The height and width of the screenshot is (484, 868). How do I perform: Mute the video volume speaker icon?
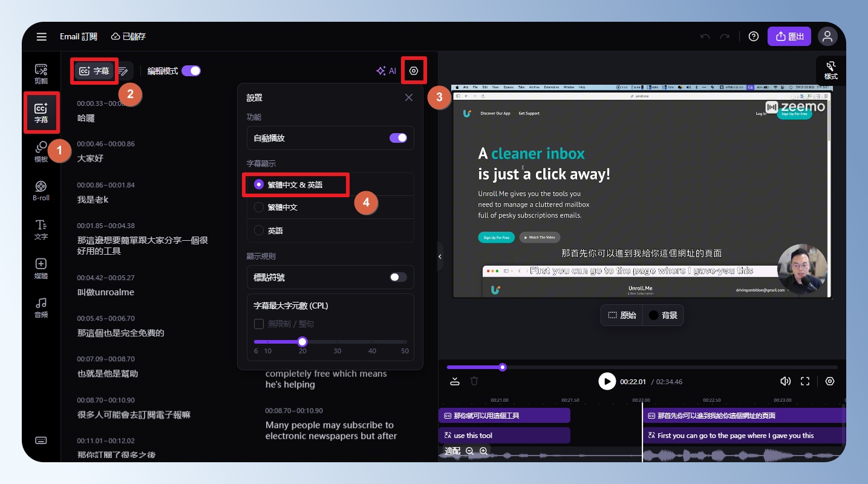tap(785, 381)
